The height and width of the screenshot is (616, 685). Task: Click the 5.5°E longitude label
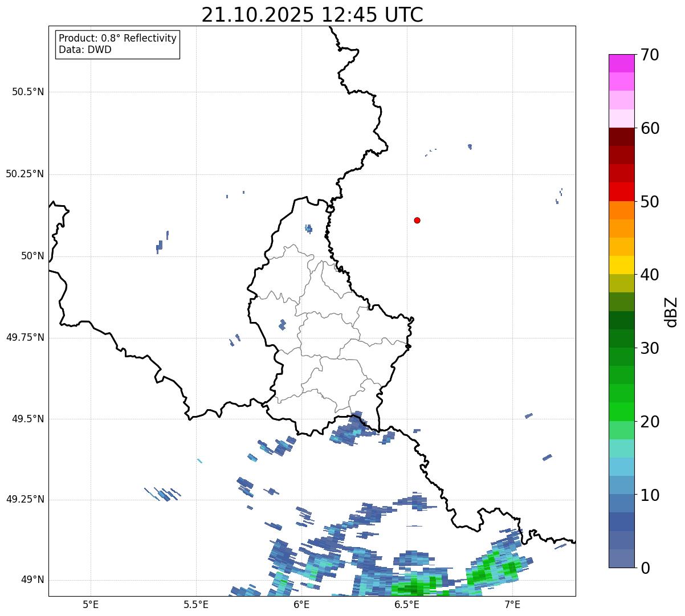tap(196, 604)
